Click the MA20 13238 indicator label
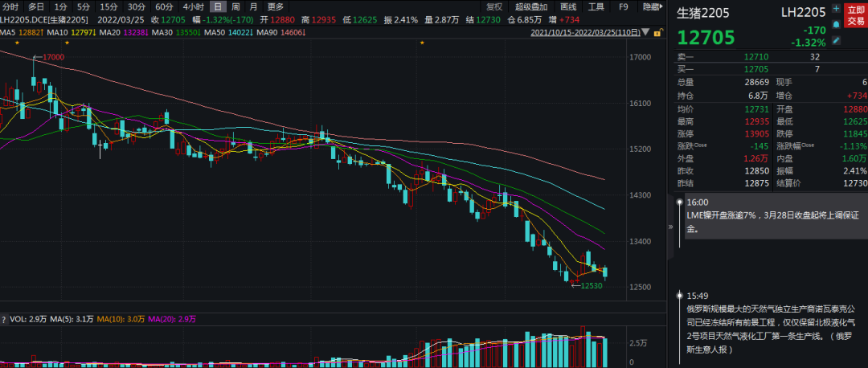Screen dimensions: 868x368 pyautogui.click(x=125, y=33)
